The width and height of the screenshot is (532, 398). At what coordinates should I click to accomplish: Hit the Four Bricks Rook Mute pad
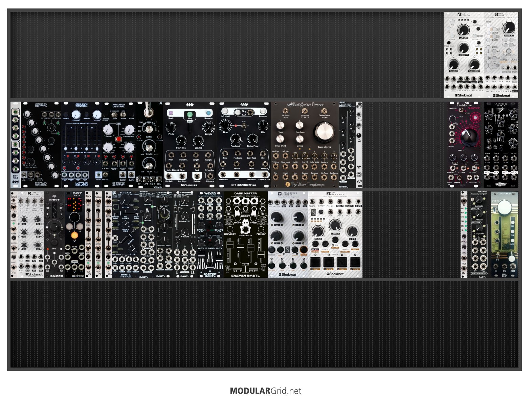(356, 262)
